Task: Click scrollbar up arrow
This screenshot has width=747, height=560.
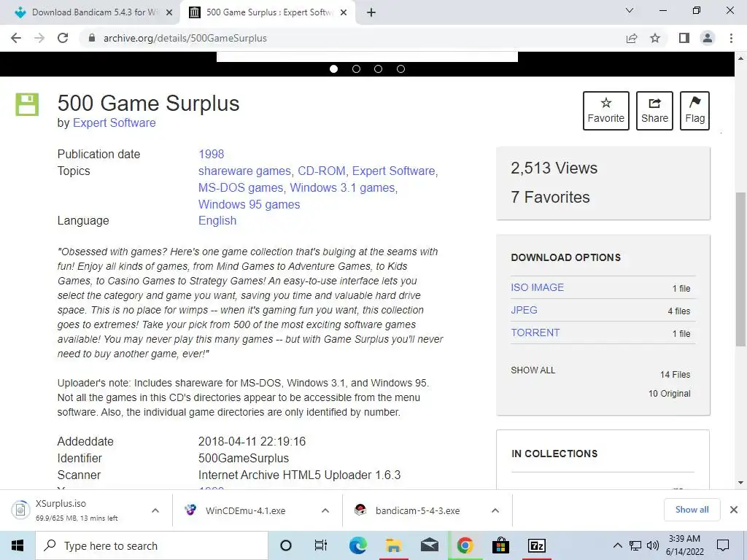Action: (740, 58)
